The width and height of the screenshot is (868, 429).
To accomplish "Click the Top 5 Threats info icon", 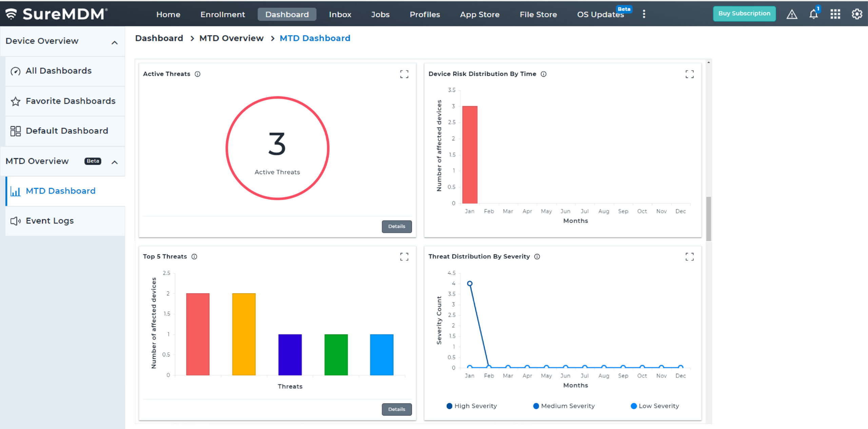I will 194,257.
